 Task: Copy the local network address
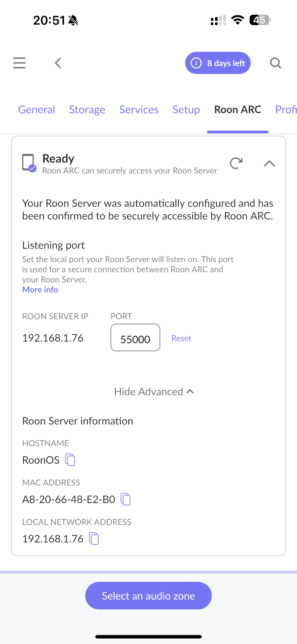click(94, 538)
